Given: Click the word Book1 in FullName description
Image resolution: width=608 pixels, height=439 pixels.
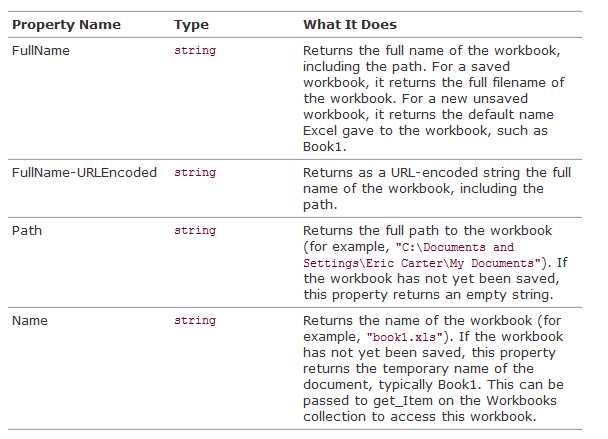Looking at the screenshot, I should (x=324, y=147).
